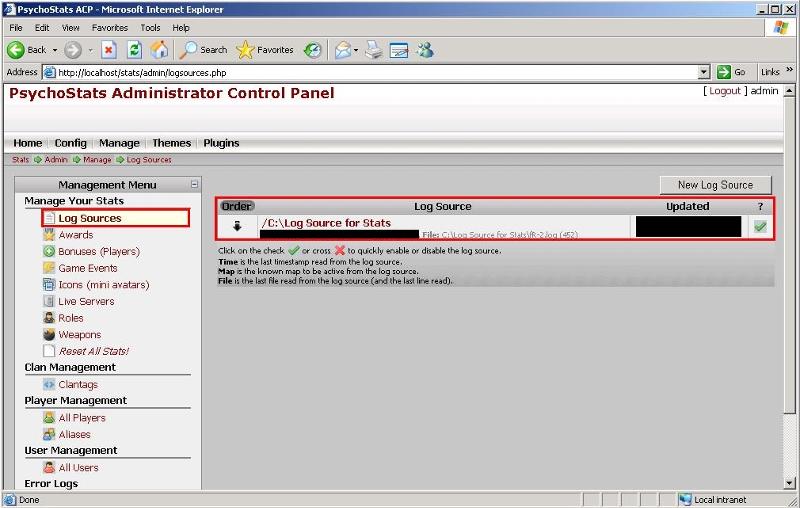Image resolution: width=800 pixels, height=508 pixels.
Task: Click the Mail envelope icon
Action: coord(343,50)
